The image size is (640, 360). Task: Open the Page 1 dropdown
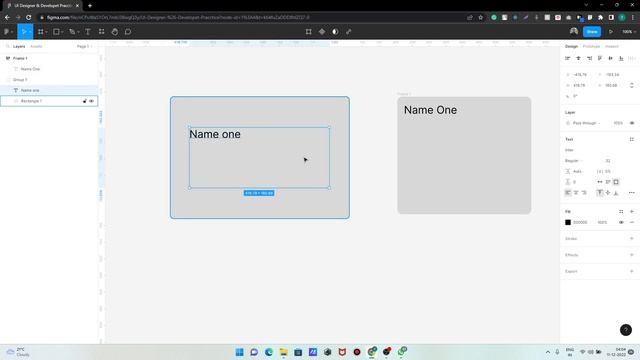click(x=84, y=47)
